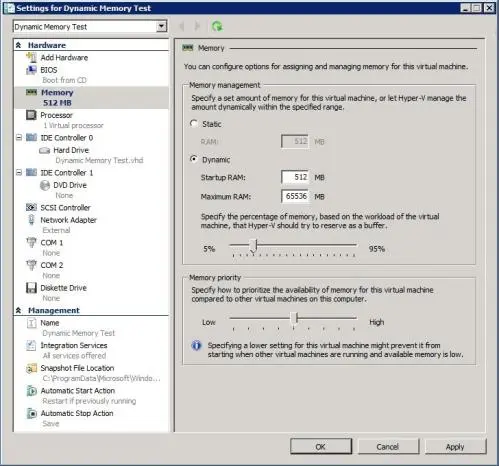Open Integration Services settings
The width and height of the screenshot is (499, 466).
[x=74, y=346]
